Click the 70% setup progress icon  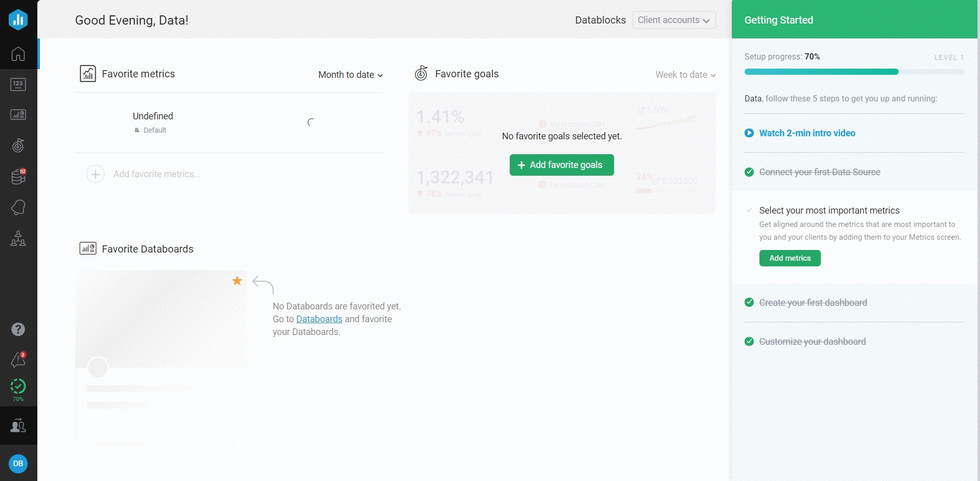tap(18, 388)
